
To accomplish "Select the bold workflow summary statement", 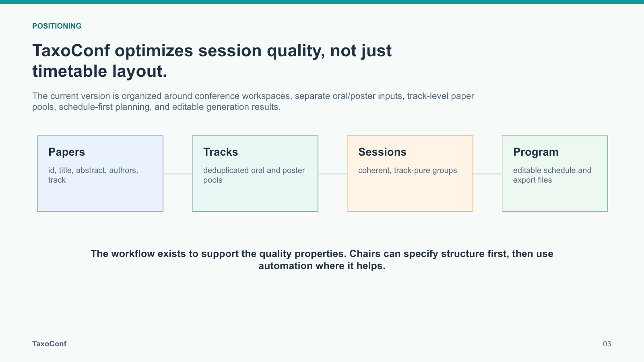I will [x=322, y=259].
